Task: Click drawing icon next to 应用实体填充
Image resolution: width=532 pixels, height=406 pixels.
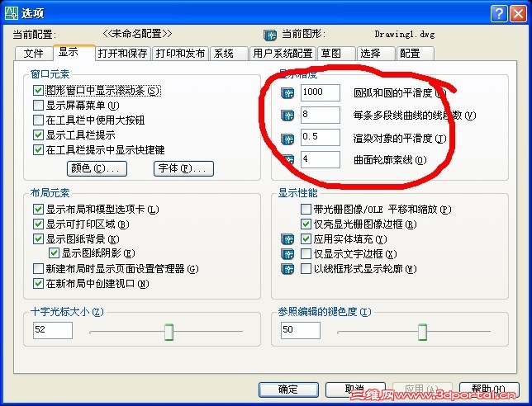Action: (x=287, y=239)
